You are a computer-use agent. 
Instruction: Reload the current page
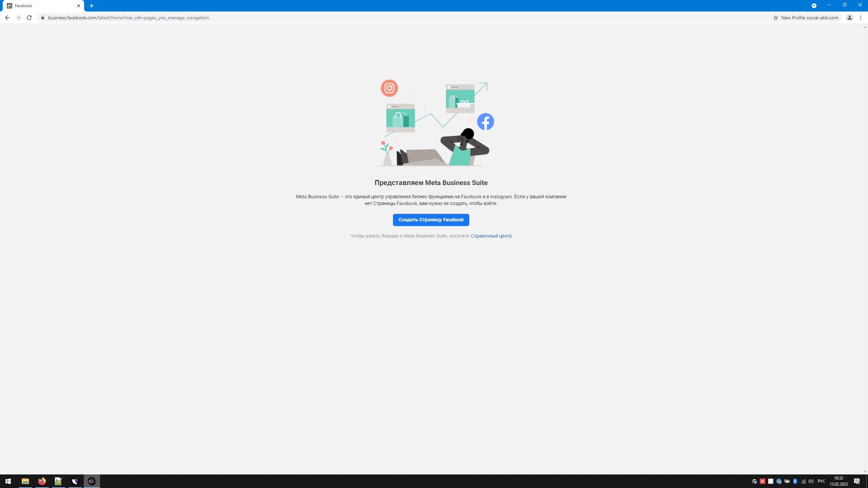[29, 18]
